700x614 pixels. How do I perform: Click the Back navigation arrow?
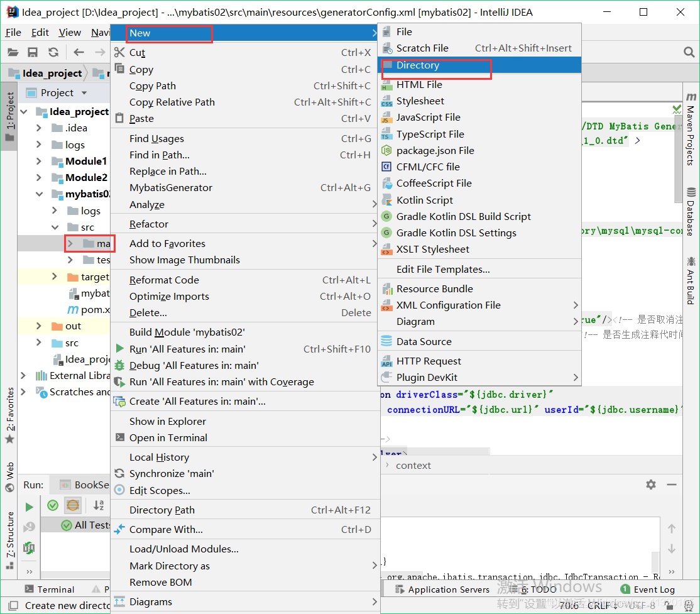click(79, 52)
